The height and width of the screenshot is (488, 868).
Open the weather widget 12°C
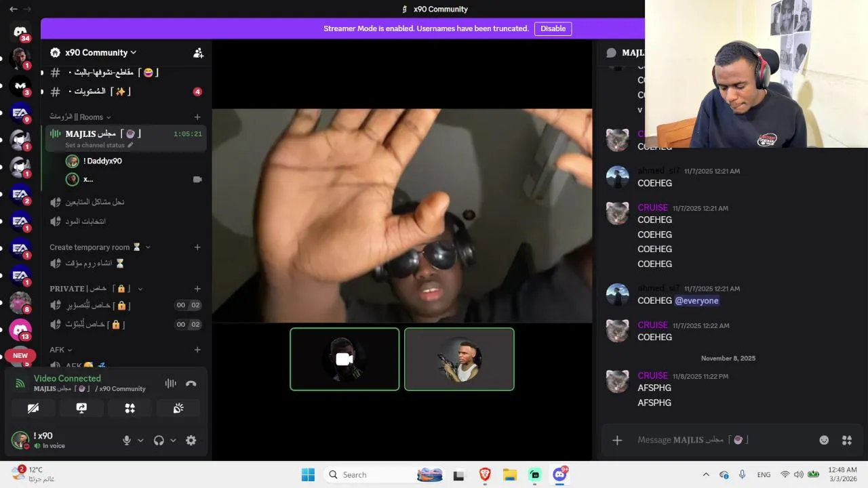point(32,474)
